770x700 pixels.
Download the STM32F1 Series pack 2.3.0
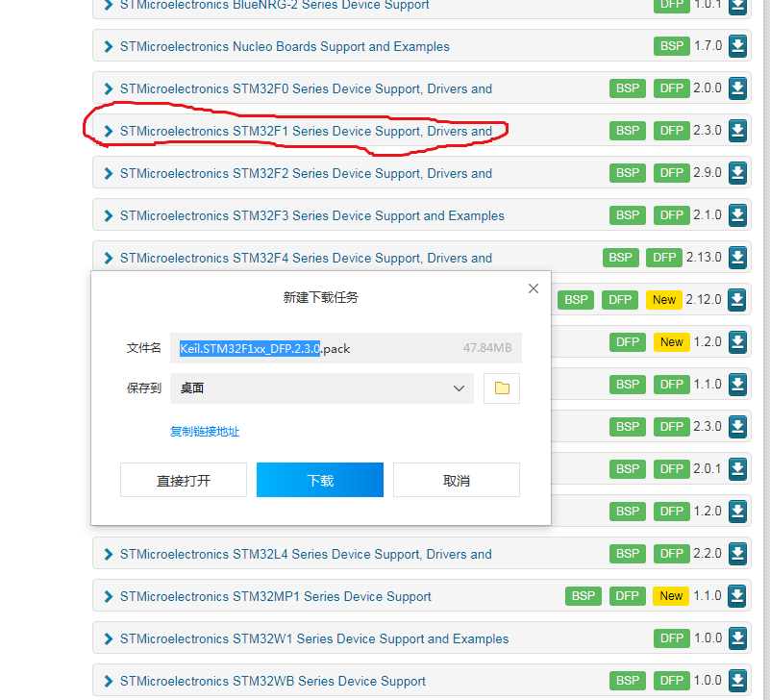737,130
